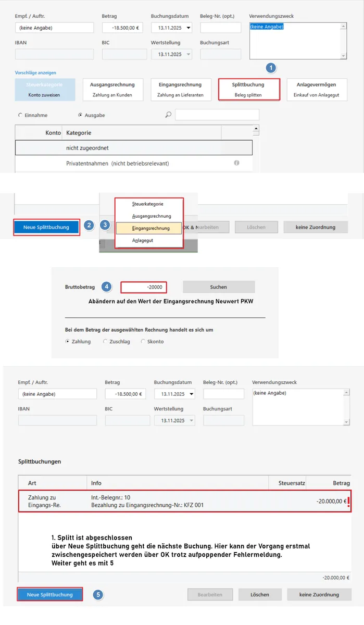Select the Skonto radio option
Image resolution: width=364 pixels, height=625 pixels.
coord(143,342)
